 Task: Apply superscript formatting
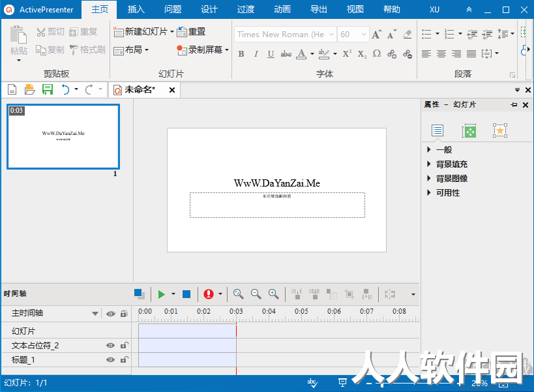click(347, 54)
